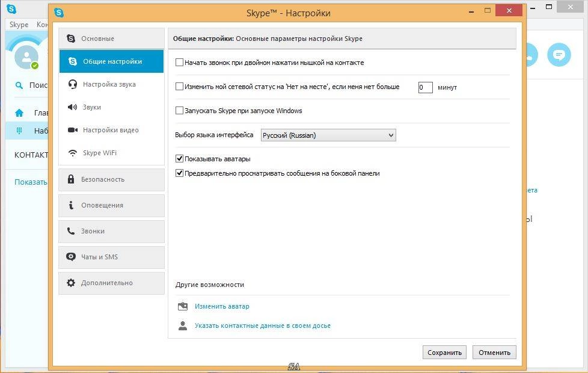Expand the Оповещения section
Screen dimensions: 588x373
tap(111, 205)
